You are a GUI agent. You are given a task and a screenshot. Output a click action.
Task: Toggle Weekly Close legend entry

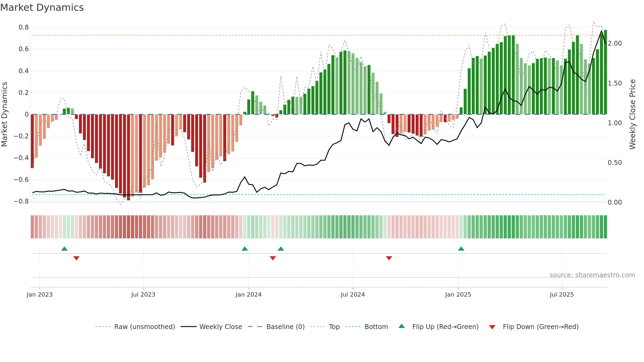[211, 327]
